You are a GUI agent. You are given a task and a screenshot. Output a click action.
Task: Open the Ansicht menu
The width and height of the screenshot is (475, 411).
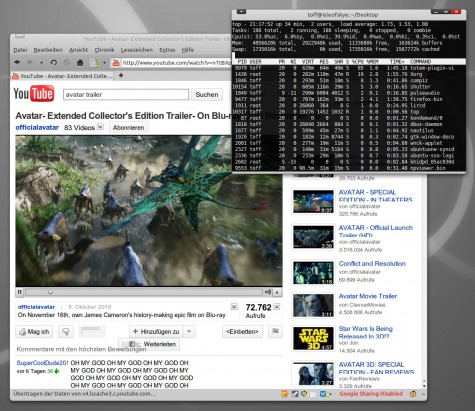click(x=79, y=50)
